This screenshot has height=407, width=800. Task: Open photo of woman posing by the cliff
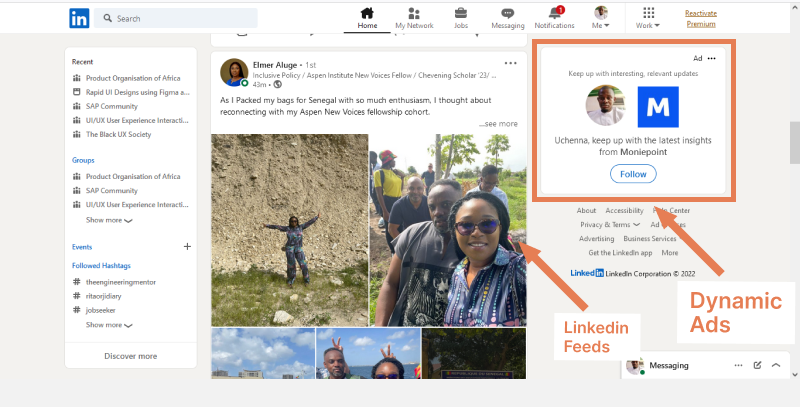289,230
